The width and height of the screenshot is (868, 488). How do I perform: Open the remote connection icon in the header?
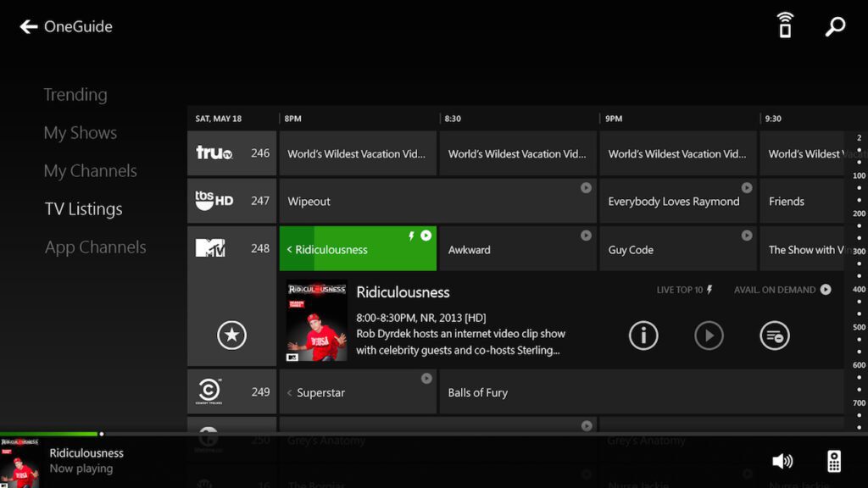point(785,25)
